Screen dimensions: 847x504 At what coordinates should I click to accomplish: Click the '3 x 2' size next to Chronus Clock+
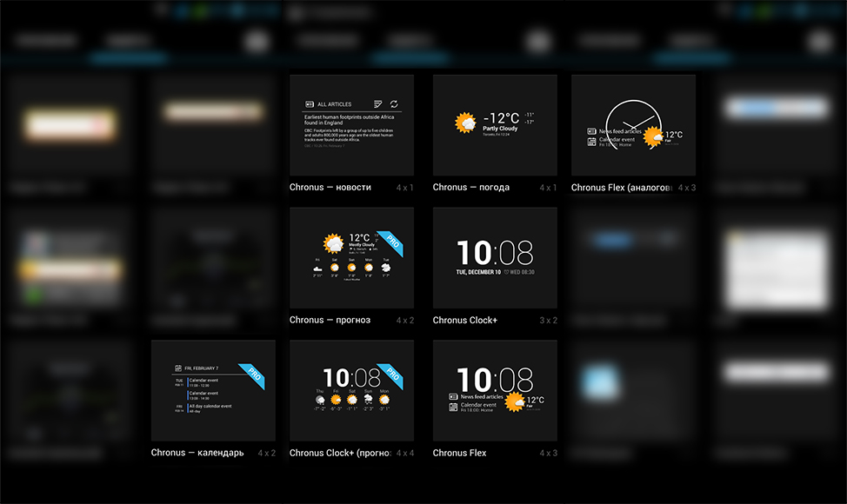[x=548, y=321]
